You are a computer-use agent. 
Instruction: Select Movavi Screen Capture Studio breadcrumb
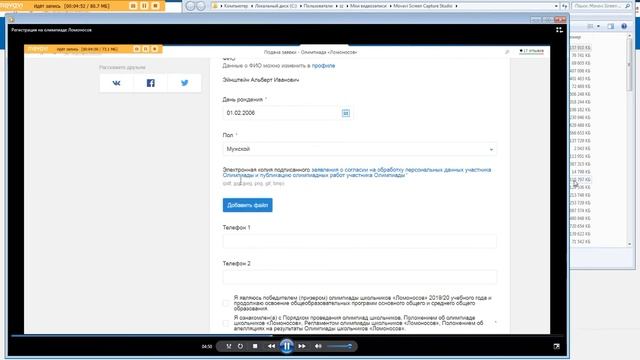(423, 6)
